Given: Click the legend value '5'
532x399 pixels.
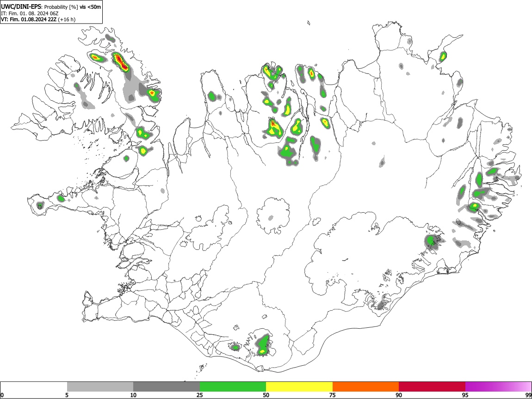Looking at the screenshot, I should click(67, 395).
